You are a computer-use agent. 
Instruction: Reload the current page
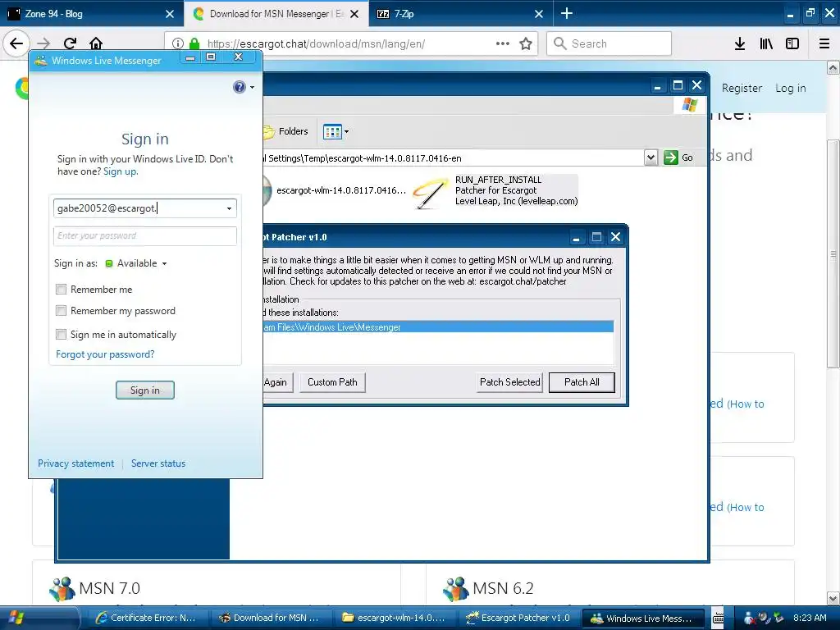(x=71, y=43)
